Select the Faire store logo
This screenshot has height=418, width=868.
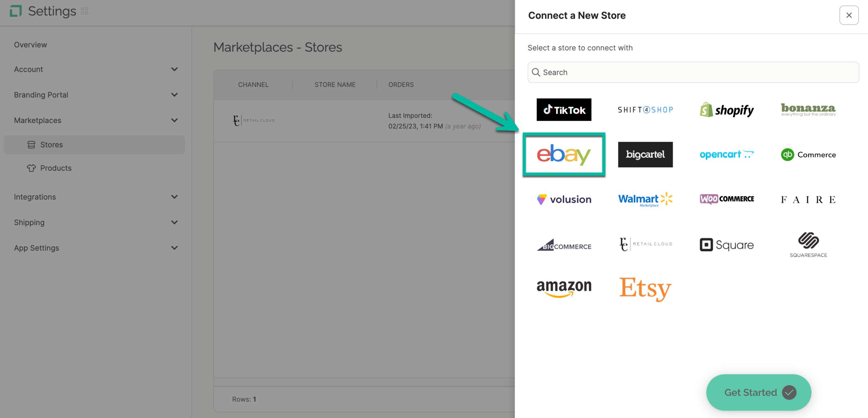click(x=808, y=200)
